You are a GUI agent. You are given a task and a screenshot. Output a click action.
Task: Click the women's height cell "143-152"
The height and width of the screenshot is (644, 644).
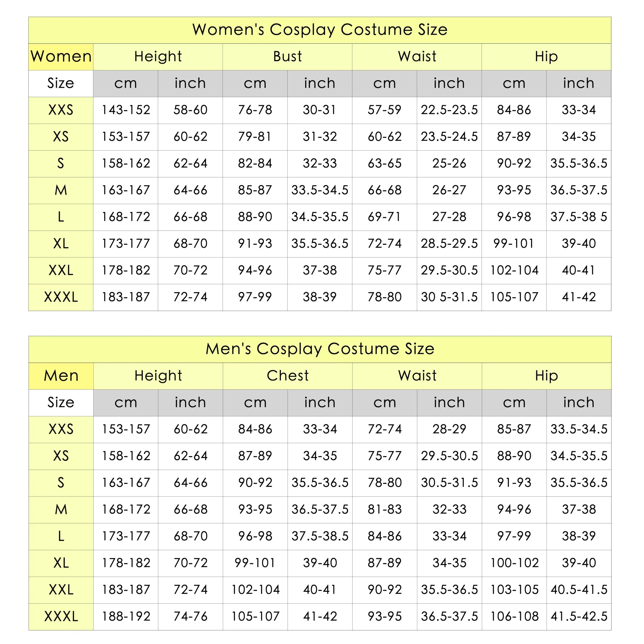click(126, 110)
